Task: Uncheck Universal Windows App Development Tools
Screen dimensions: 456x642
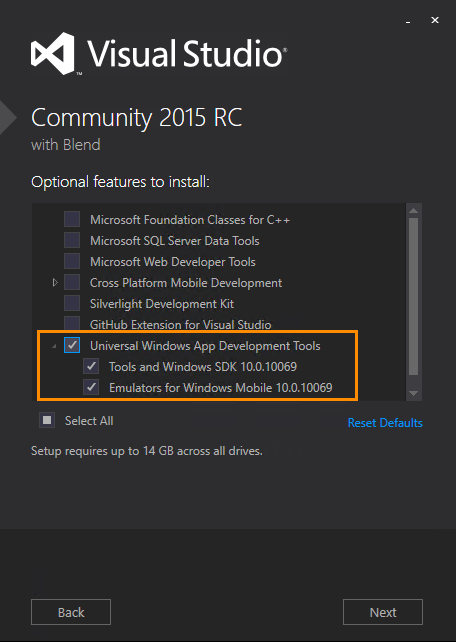Action: click(x=72, y=346)
